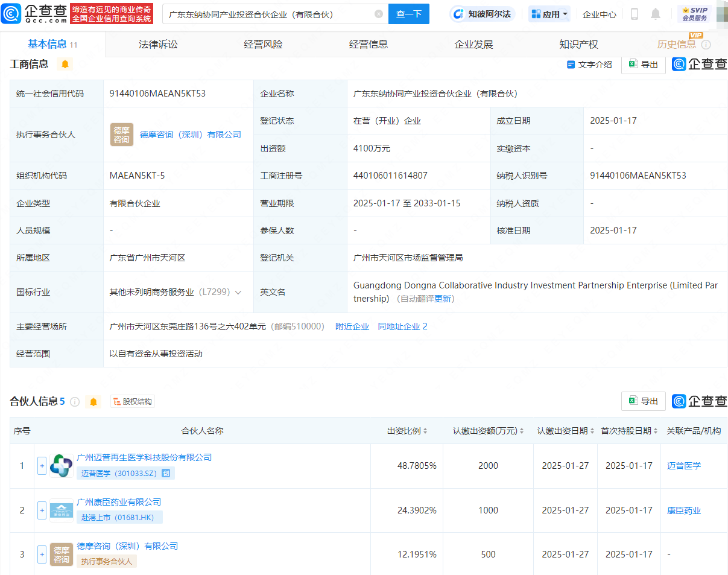Switch to the 基本信息 tab
The width and height of the screenshot is (728, 575).
coord(52,44)
